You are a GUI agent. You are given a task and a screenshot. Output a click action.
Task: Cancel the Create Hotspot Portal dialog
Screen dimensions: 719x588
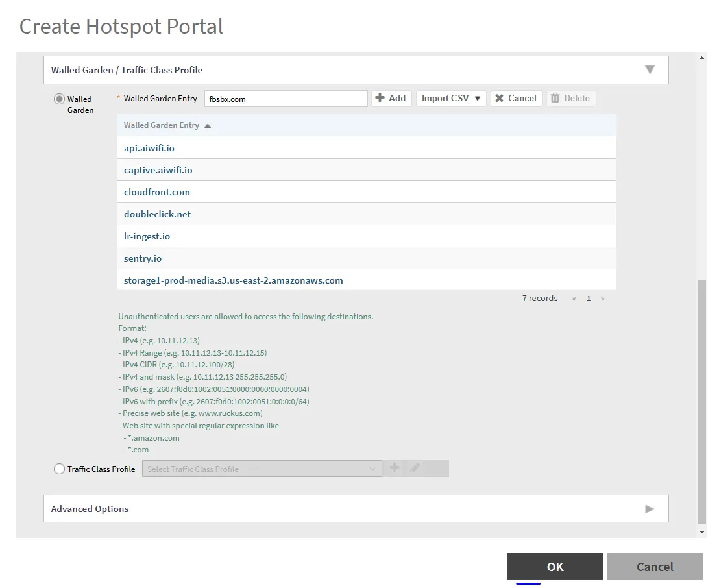pos(655,567)
